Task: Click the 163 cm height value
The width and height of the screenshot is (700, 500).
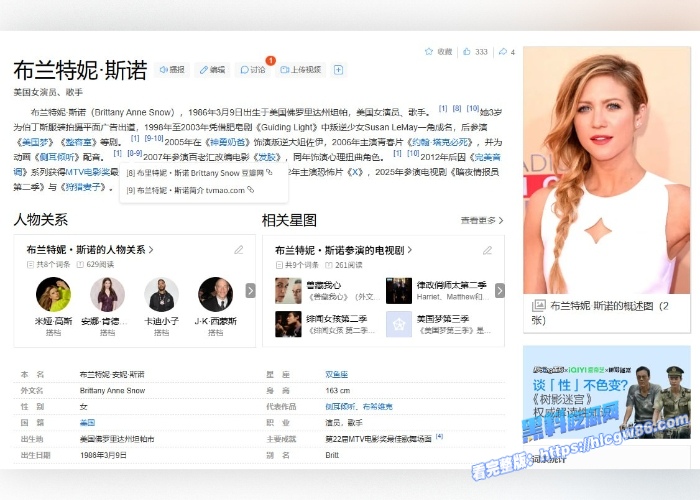Action: [338, 391]
